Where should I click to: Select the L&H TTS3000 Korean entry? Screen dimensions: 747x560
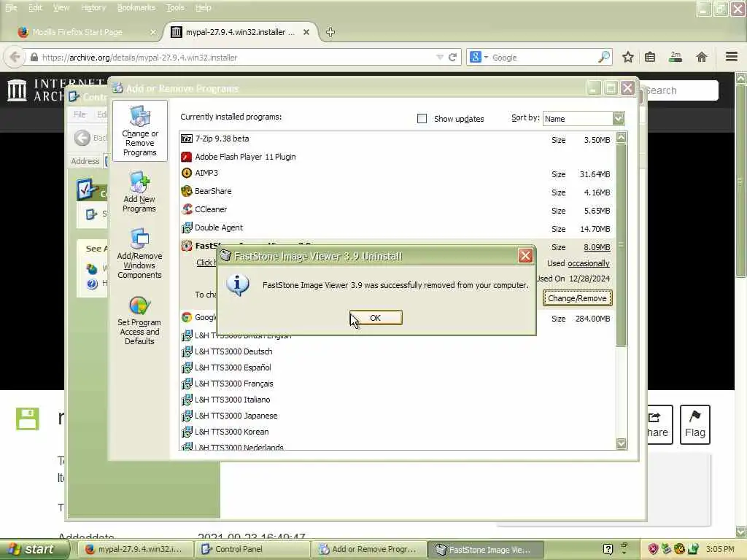point(231,432)
